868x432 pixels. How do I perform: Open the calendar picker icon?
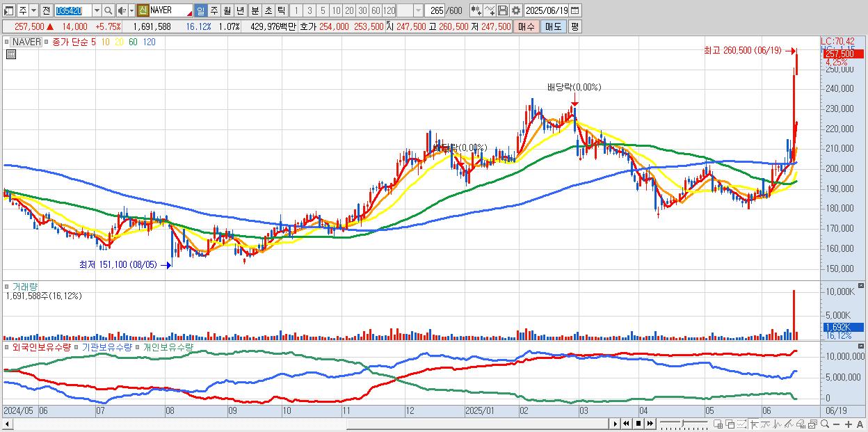pyautogui.click(x=575, y=10)
